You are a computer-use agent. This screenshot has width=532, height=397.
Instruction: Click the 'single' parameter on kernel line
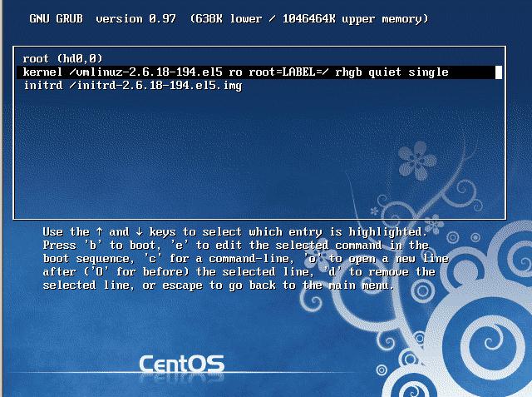click(429, 72)
